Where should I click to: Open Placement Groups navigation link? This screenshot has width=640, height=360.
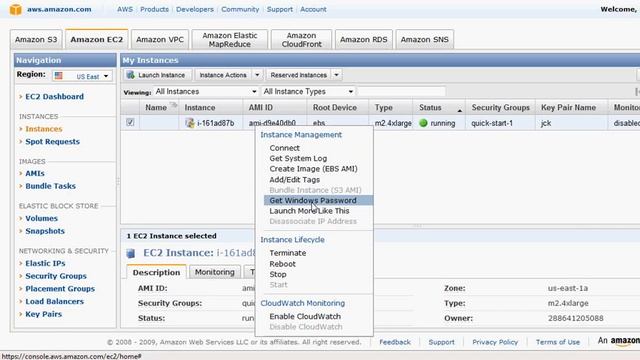(x=60, y=289)
